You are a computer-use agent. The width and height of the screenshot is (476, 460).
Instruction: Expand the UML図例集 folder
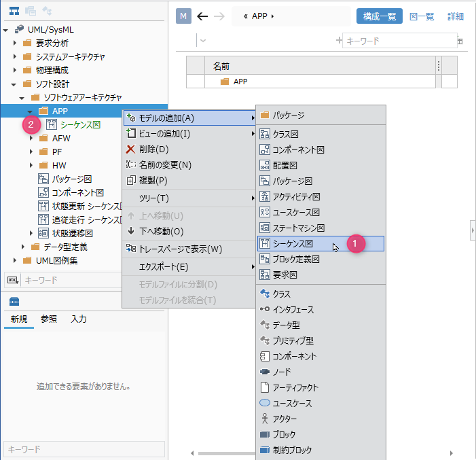click(14, 260)
